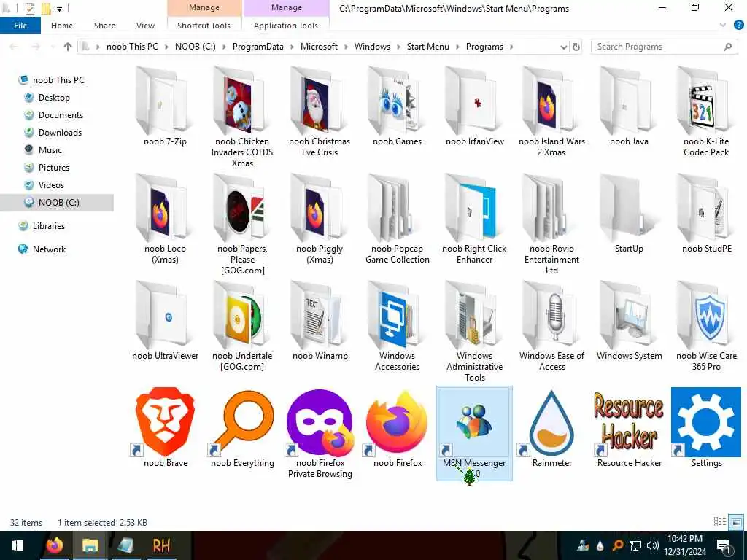Screen dimensions: 747x560
Task: Select noob Right Click Enhancer folder
Action: tap(474, 219)
